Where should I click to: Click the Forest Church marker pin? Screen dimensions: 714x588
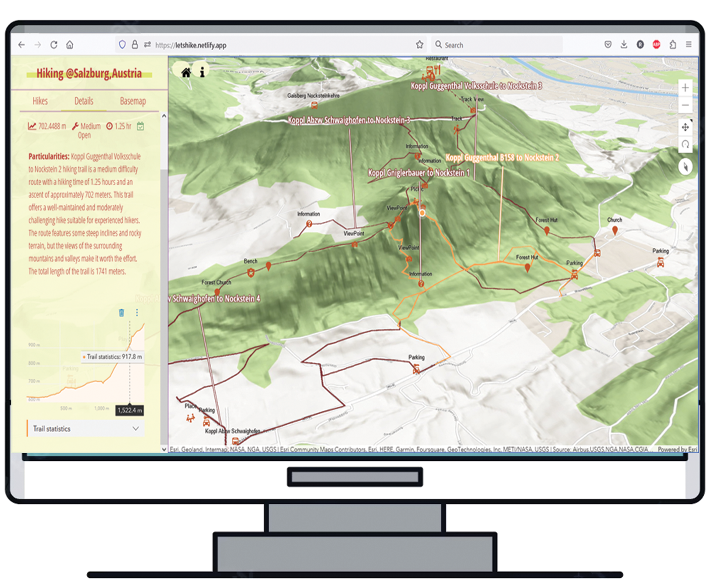click(217, 292)
